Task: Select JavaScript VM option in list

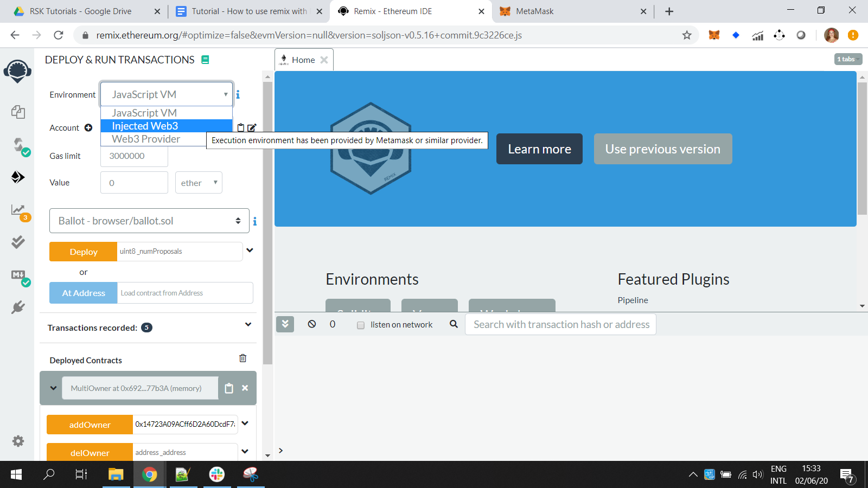Action: pos(167,113)
